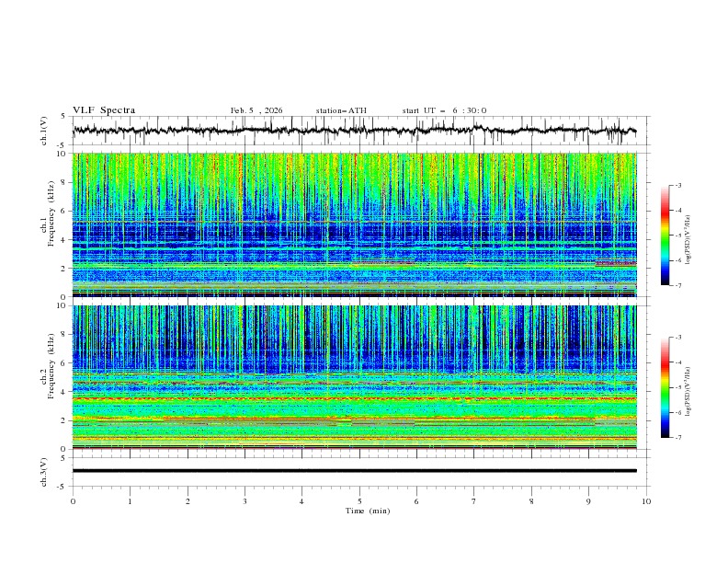Click the ch.1 waveform trace panel

pos(360,131)
